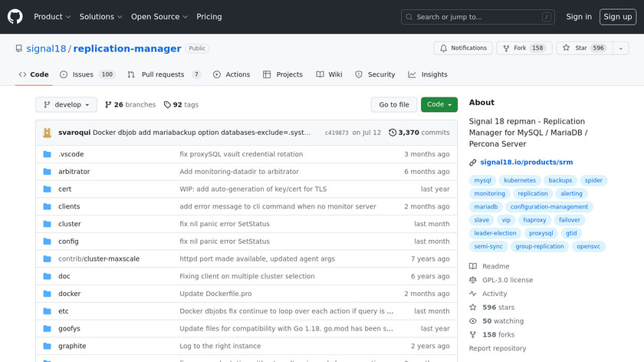Open the Security tab
Viewport: 644px width, 362px height.
(x=375, y=74)
